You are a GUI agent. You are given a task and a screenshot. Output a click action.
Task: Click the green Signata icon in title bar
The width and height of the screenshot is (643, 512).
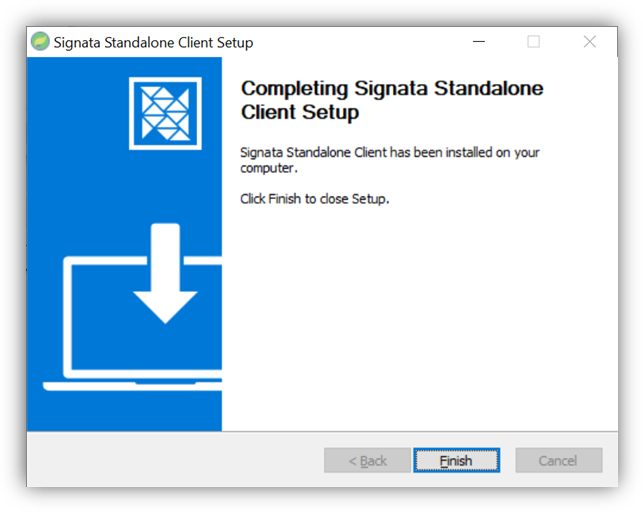click(x=40, y=42)
